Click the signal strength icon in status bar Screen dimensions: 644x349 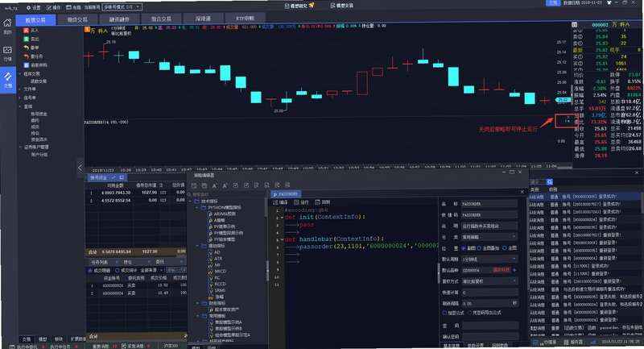(592, 342)
